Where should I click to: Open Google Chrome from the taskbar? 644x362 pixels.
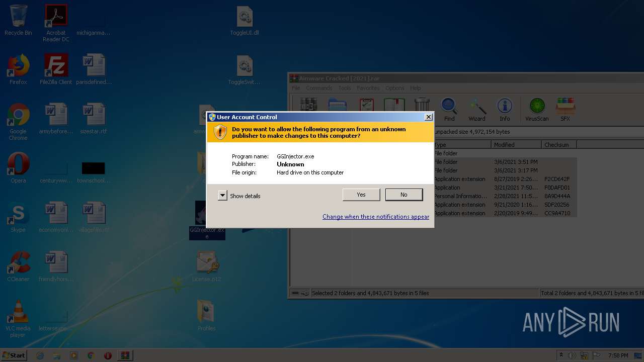coord(91,355)
